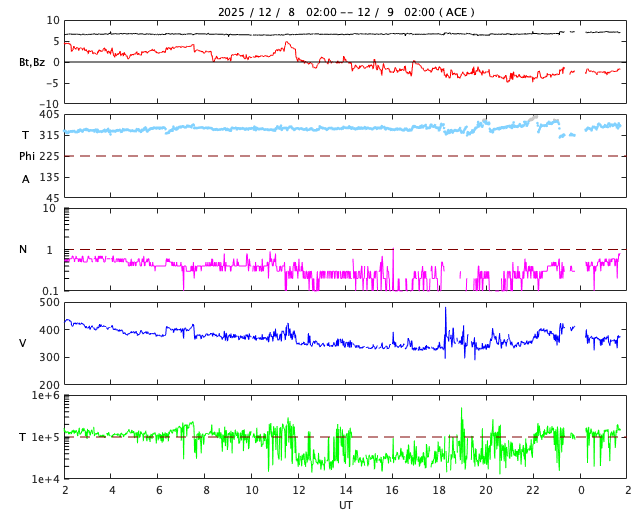Click the plot title showing the ACE date range

(x=346, y=12)
